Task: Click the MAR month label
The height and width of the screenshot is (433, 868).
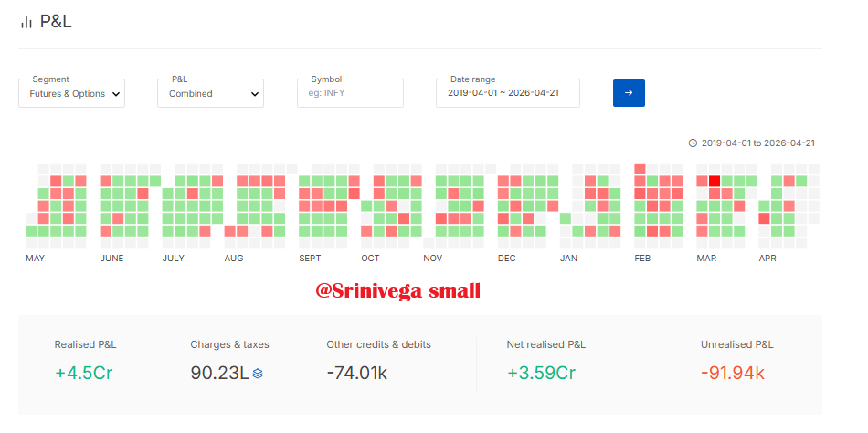Action: [706, 259]
